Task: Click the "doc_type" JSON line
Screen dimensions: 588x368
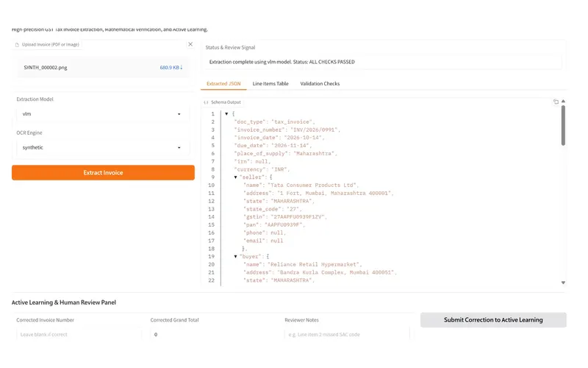Action: (274, 122)
